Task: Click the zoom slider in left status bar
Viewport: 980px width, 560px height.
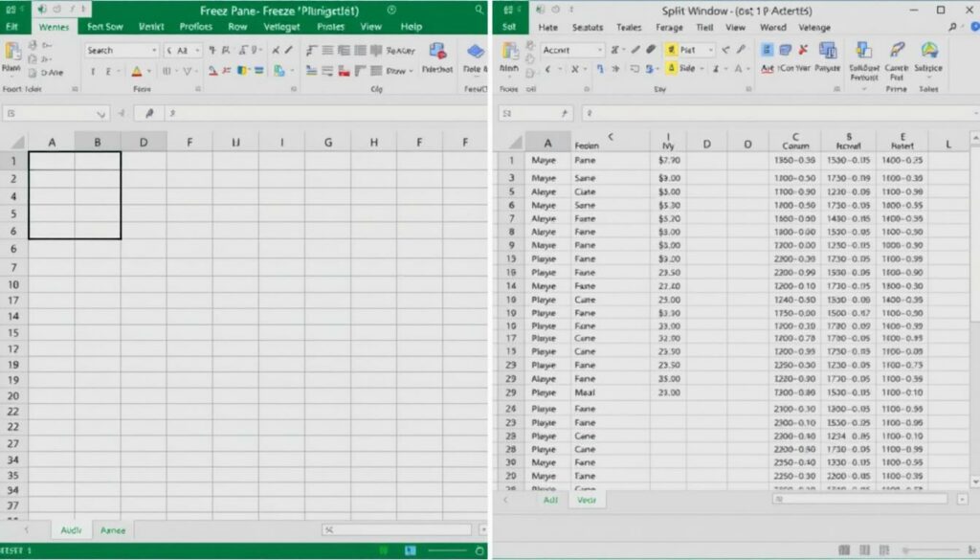Action: click(x=446, y=550)
